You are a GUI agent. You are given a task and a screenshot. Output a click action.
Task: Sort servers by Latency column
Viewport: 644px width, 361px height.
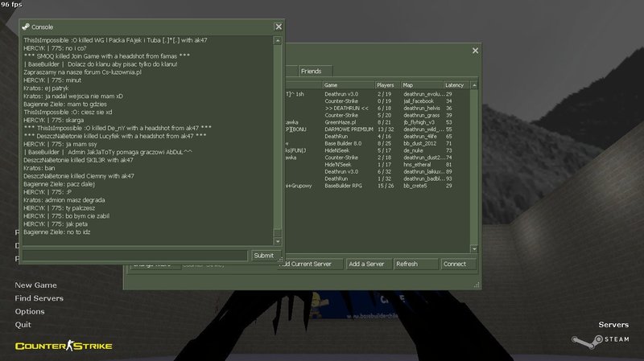click(454, 84)
